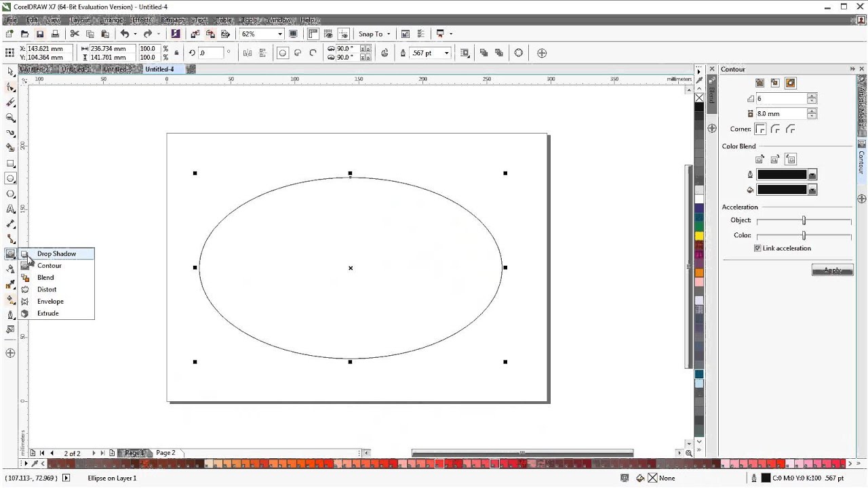Toggle the lock ratio padlock
The width and height of the screenshot is (868, 488).
[x=177, y=53]
